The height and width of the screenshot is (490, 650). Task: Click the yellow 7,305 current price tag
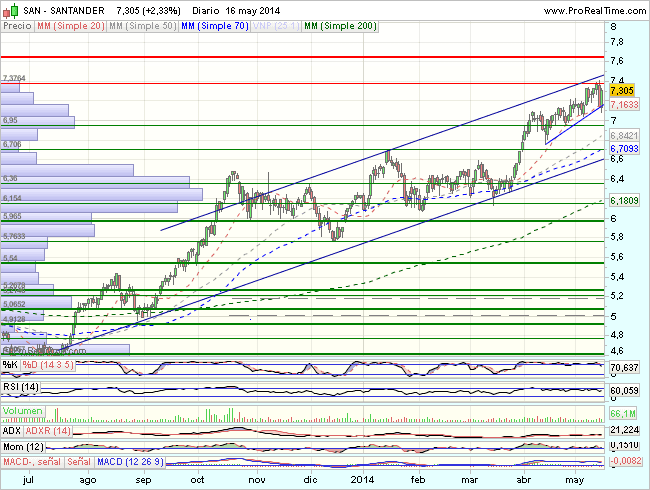622,90
